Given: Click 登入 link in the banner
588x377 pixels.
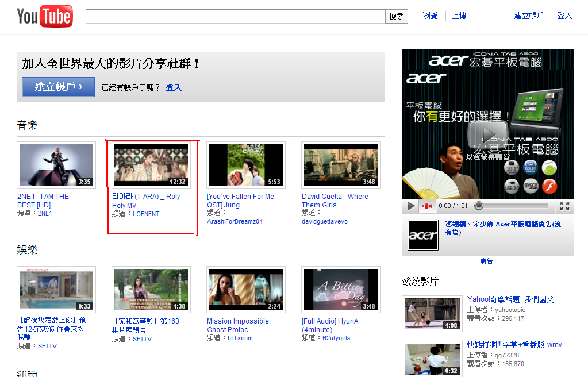Looking at the screenshot, I should coord(174,87).
